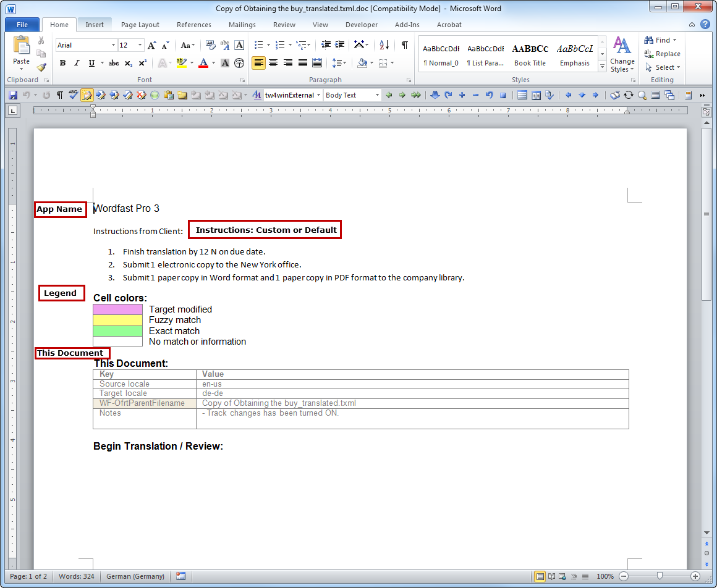Click the 100% zoom level indicator
Screen dimensions: 717x588
tap(605, 577)
